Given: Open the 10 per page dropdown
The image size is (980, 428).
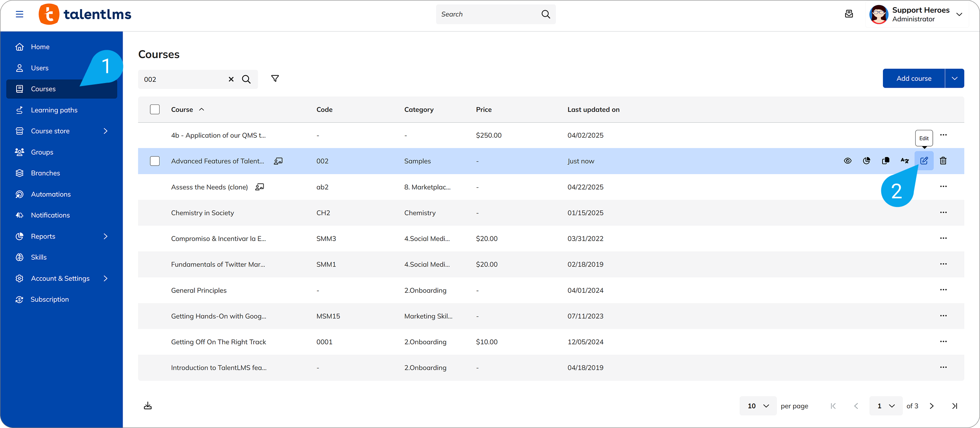Looking at the screenshot, I should [x=758, y=406].
